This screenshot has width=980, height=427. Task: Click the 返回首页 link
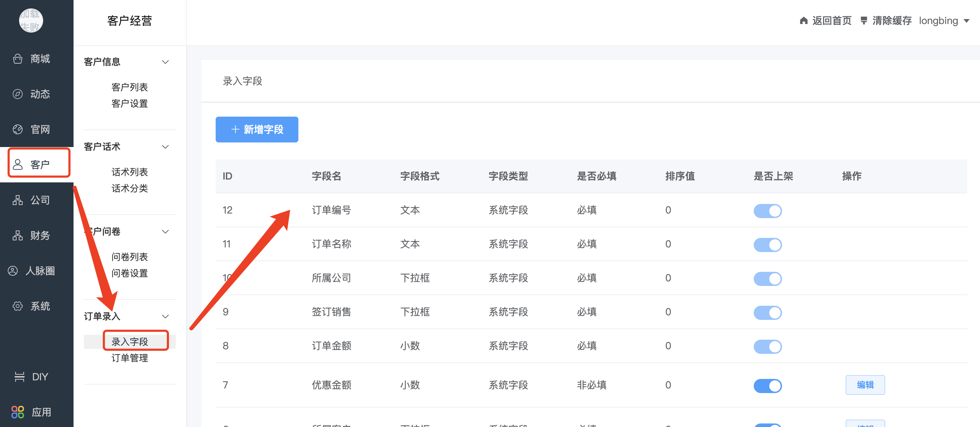(832, 21)
